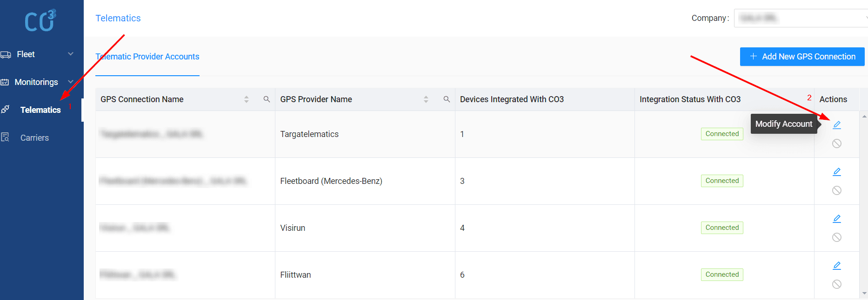Image resolution: width=868 pixels, height=300 pixels.
Task: Open the Fleet truck icon in sidebar
Action: tap(6, 55)
